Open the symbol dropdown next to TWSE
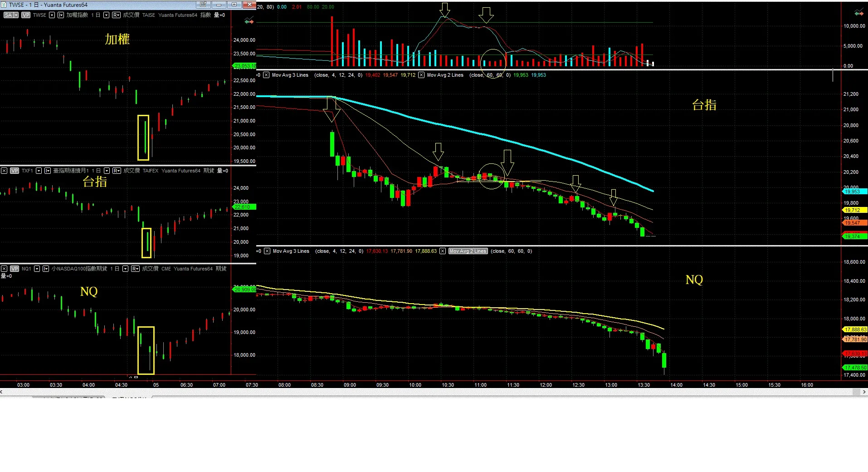Viewport: 868px width, 472px height. (52, 15)
